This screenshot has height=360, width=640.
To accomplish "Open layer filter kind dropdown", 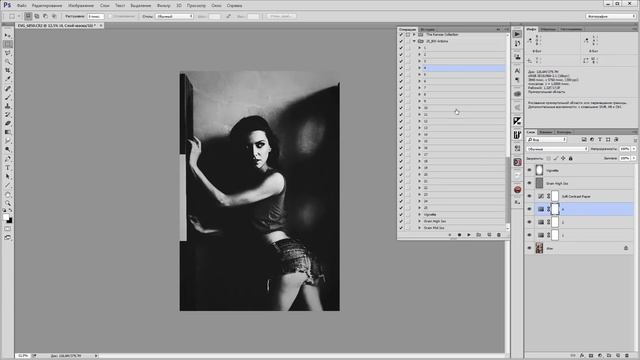I will (x=547, y=140).
